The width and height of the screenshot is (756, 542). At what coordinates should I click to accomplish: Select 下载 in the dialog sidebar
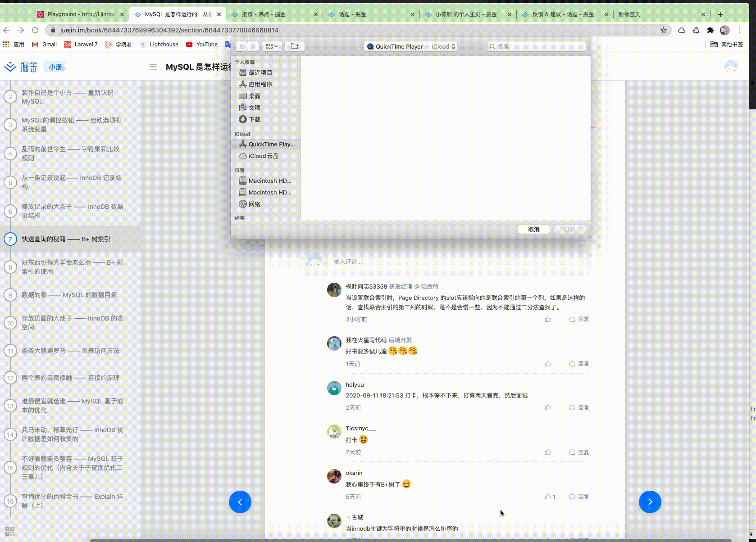point(254,119)
